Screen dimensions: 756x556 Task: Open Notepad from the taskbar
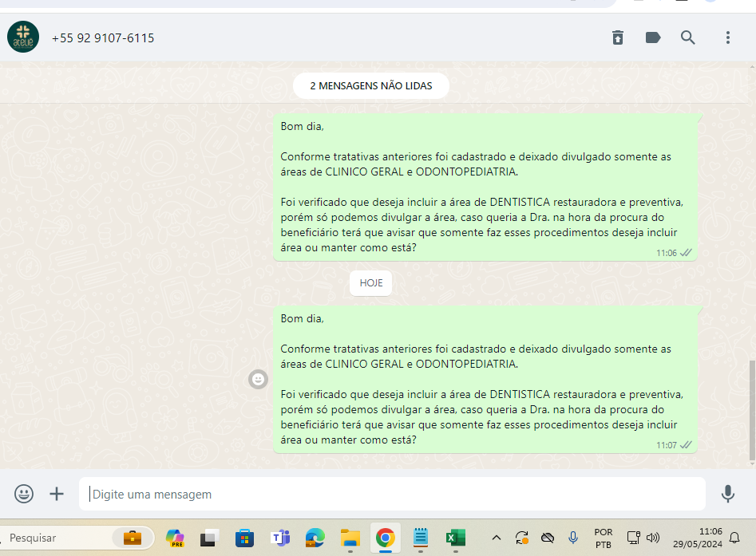click(x=421, y=538)
